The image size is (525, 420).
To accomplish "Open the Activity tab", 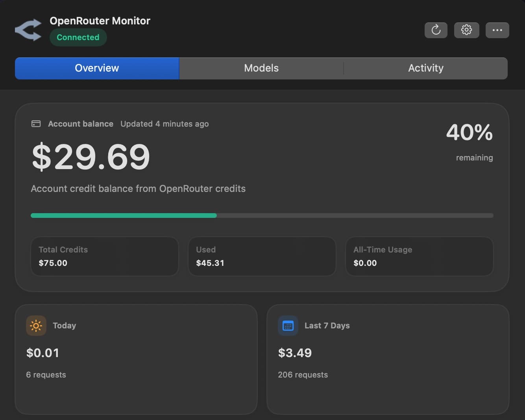I will coord(426,68).
